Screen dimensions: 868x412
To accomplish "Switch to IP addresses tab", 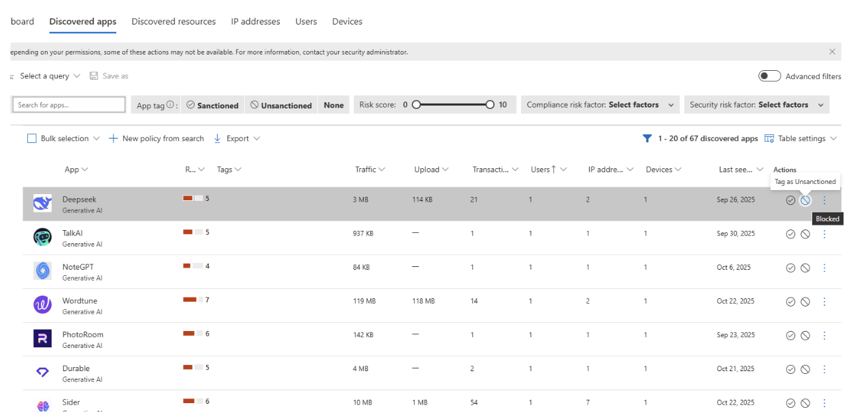I will (x=256, y=22).
